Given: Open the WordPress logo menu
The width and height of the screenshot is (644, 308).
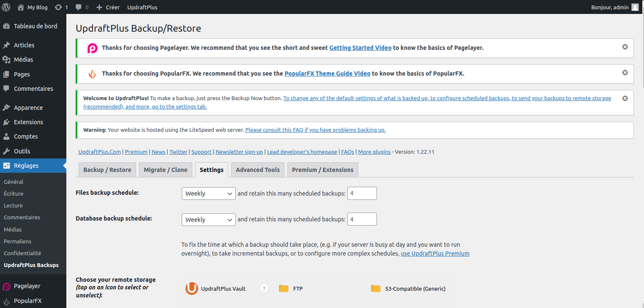Looking at the screenshot, I should click(x=6, y=7).
